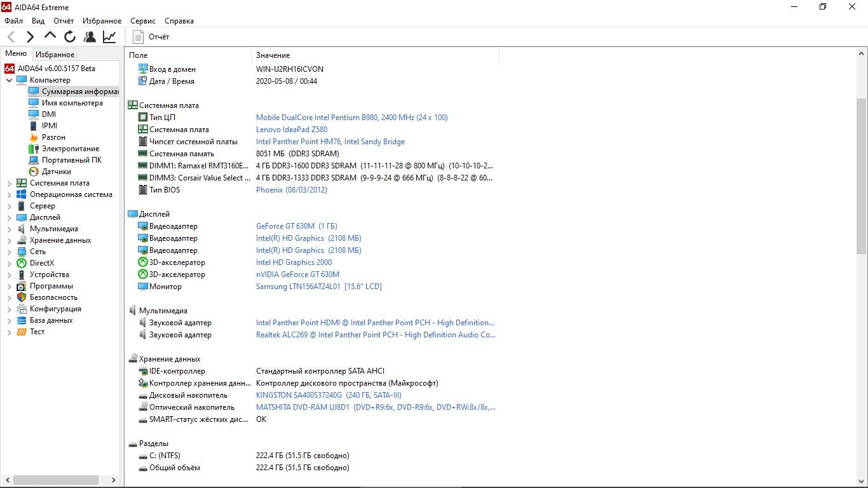Open the GeForce GT 630M (1 ГБ) link

[x=296, y=226]
